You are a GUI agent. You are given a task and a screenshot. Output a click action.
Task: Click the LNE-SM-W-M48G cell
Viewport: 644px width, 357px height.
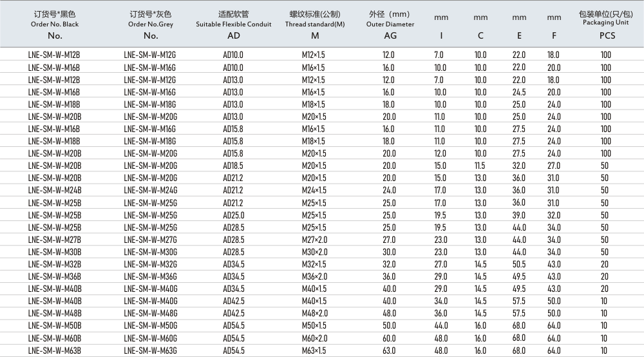[x=150, y=313]
